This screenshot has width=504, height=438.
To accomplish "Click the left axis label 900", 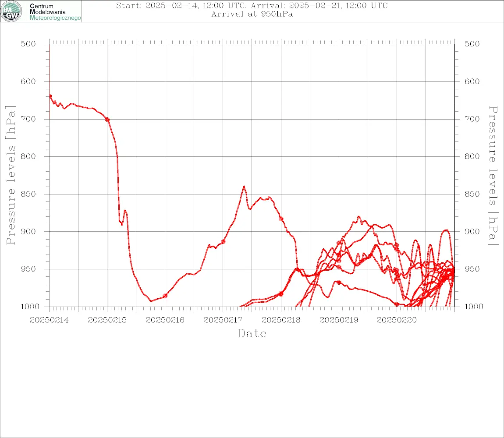I will click(x=28, y=231).
